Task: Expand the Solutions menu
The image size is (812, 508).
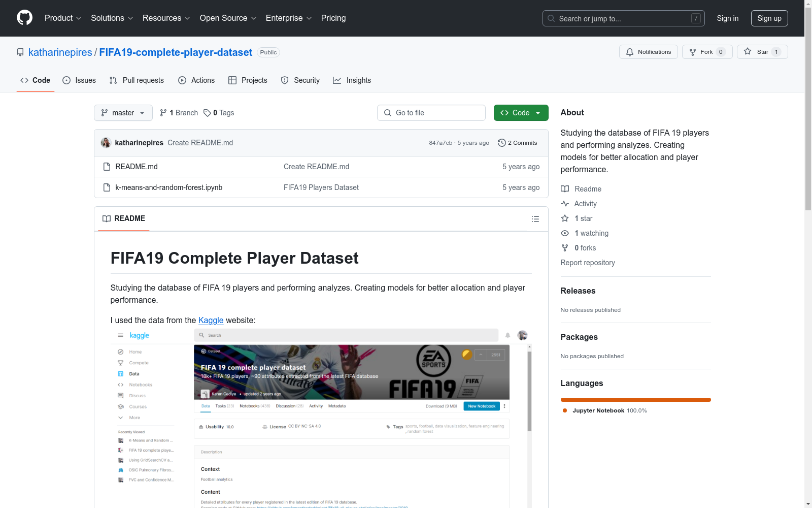Action: click(112, 18)
